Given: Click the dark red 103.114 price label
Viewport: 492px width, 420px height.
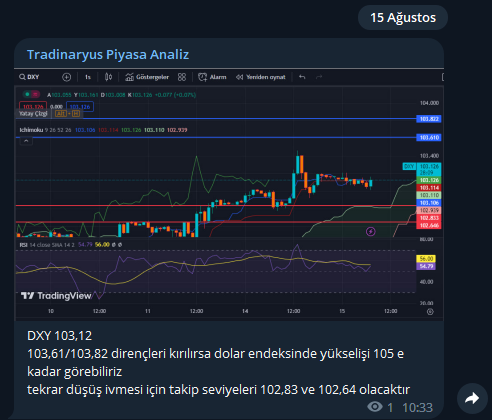Looking at the screenshot, I should pyautogui.click(x=429, y=188).
